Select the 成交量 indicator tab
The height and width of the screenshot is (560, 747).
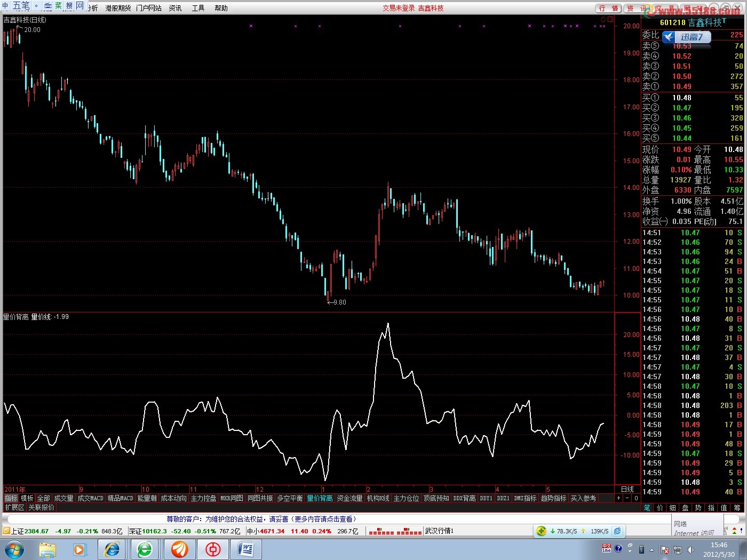tap(63, 498)
